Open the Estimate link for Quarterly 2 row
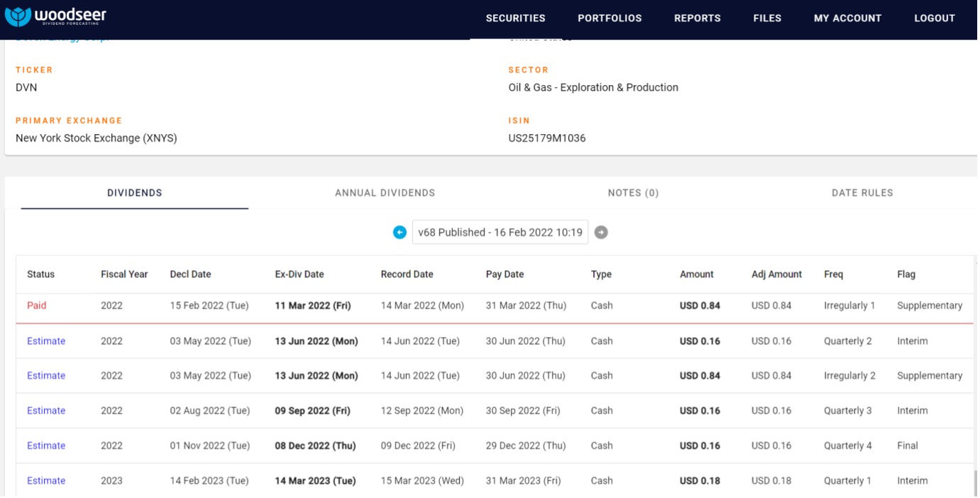This screenshot has width=980, height=498. (46, 341)
